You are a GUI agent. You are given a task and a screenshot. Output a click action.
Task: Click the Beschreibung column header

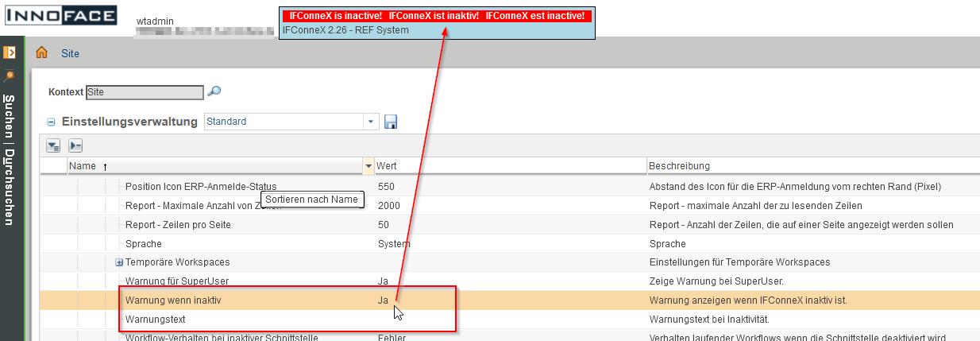pyautogui.click(x=679, y=166)
